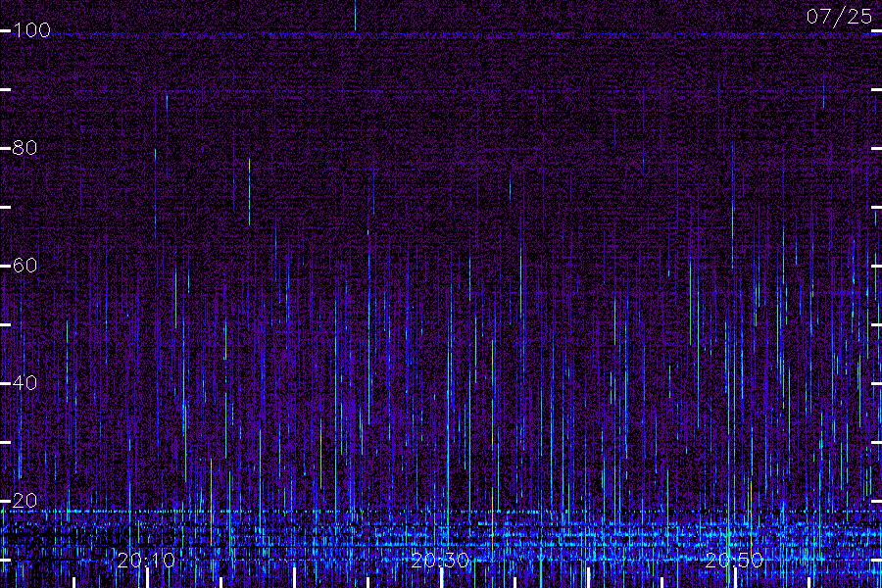Click the 40 frequency axis label
The width and height of the screenshot is (882, 588).
(24, 383)
